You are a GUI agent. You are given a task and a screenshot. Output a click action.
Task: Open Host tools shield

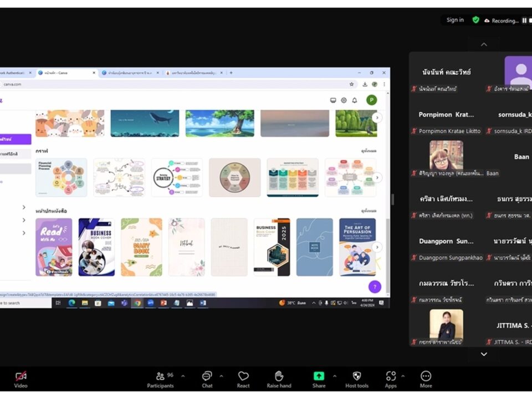[356, 380]
